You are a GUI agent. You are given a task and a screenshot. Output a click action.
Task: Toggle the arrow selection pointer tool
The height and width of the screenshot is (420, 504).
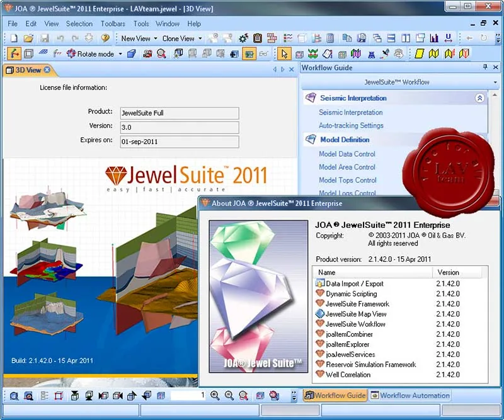point(284,54)
